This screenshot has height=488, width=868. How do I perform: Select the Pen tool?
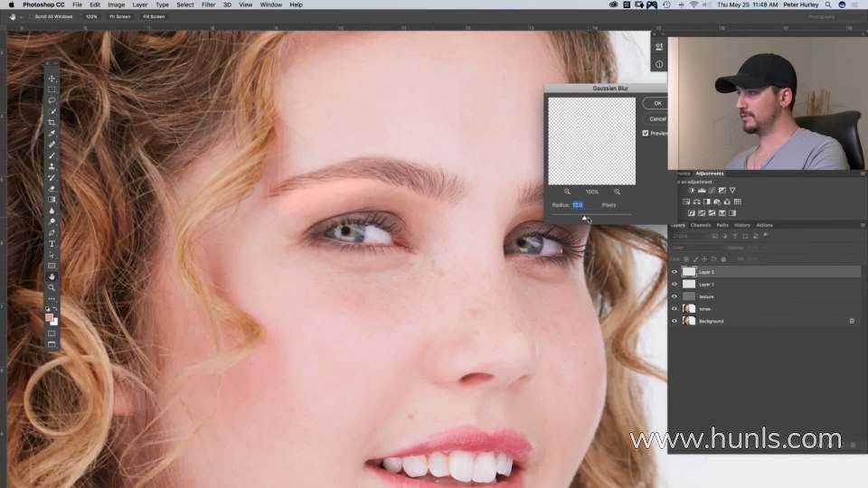pyautogui.click(x=52, y=232)
